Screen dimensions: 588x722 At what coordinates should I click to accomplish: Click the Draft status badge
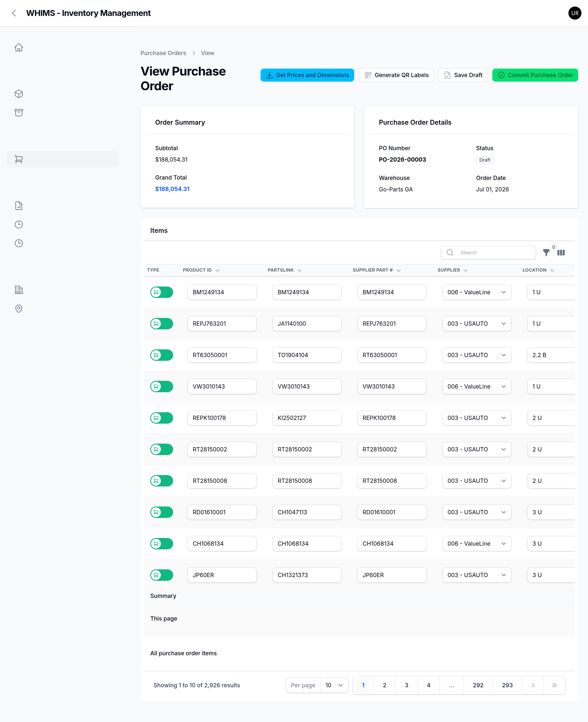(484, 160)
